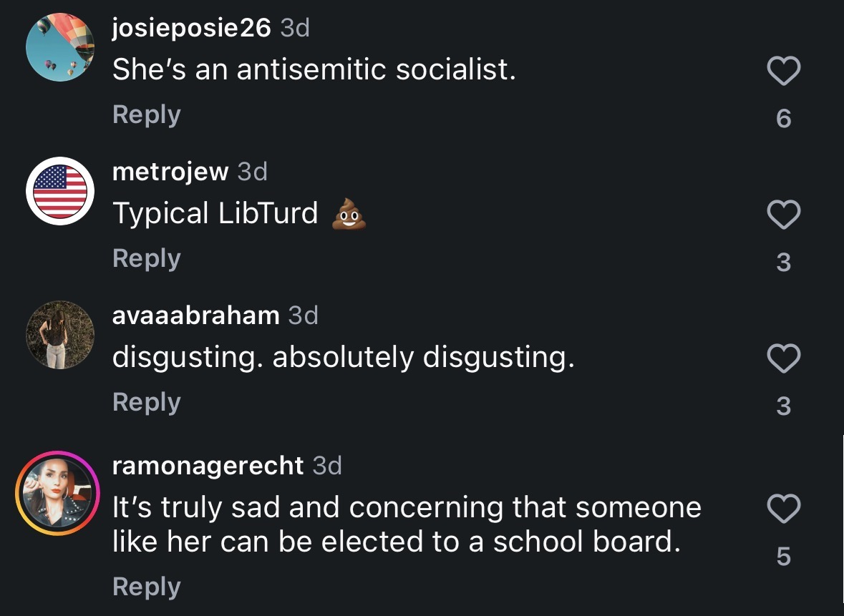View the 6 likes count on josieposie26's comment

coord(784,118)
